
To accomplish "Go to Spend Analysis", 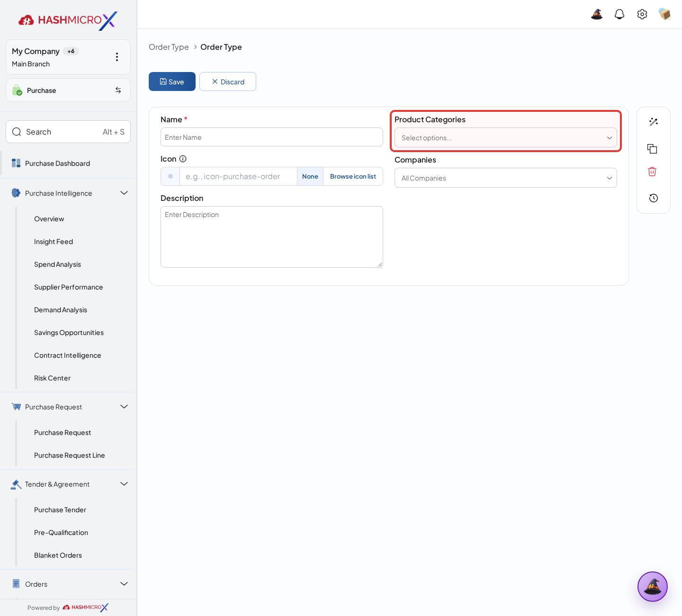I will pos(57,264).
